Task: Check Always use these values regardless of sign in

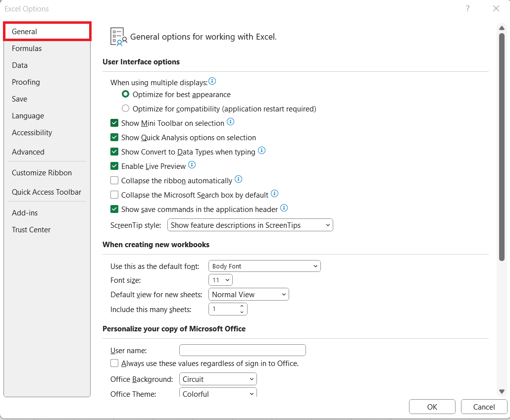Action: pos(114,363)
